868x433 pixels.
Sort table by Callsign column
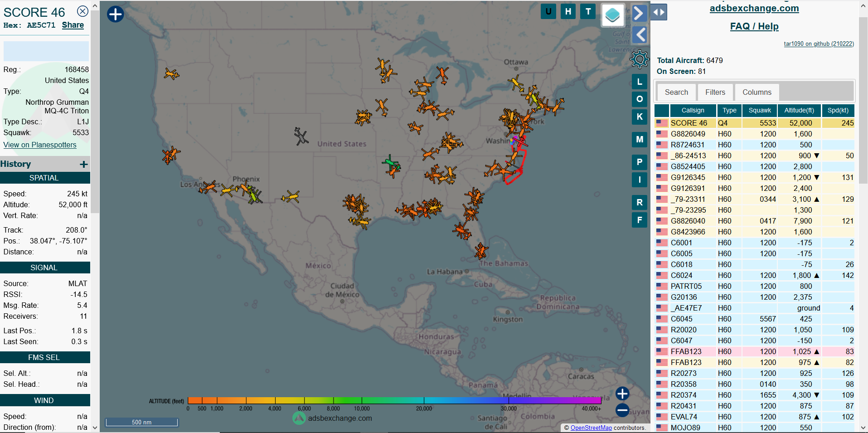693,110
